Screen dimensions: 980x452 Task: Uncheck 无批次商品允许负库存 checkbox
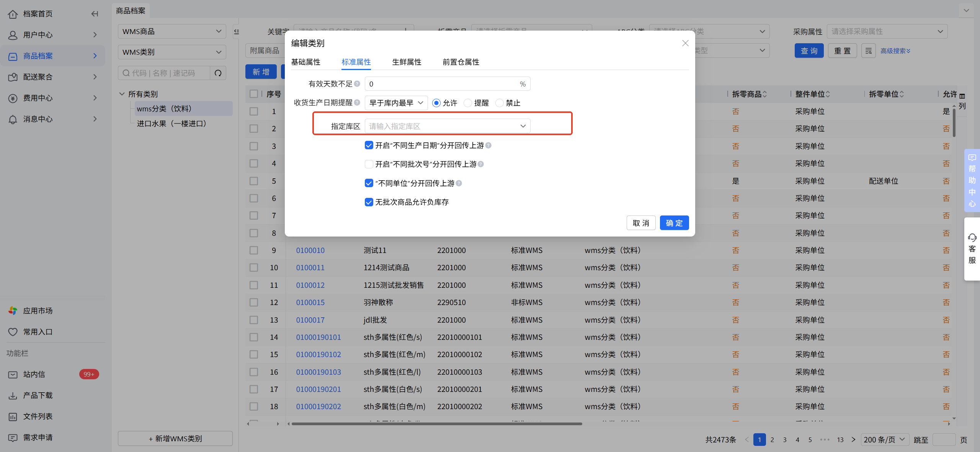coord(369,202)
